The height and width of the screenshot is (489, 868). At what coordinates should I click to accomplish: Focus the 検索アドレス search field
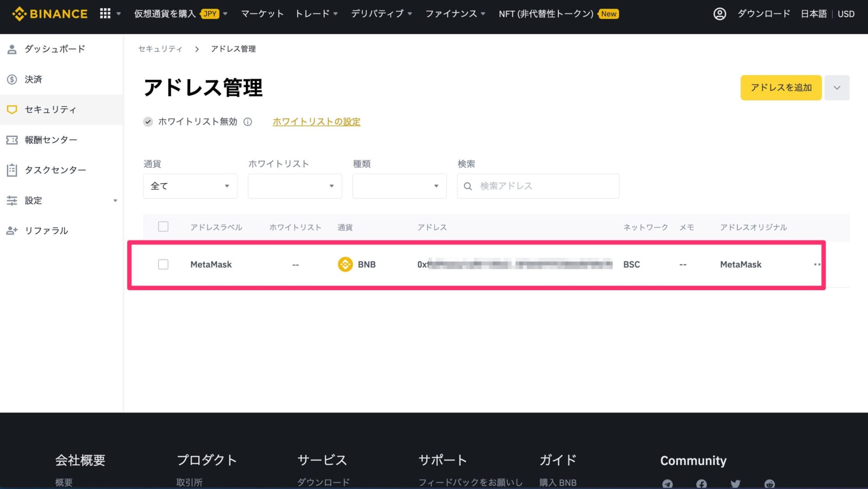(538, 186)
